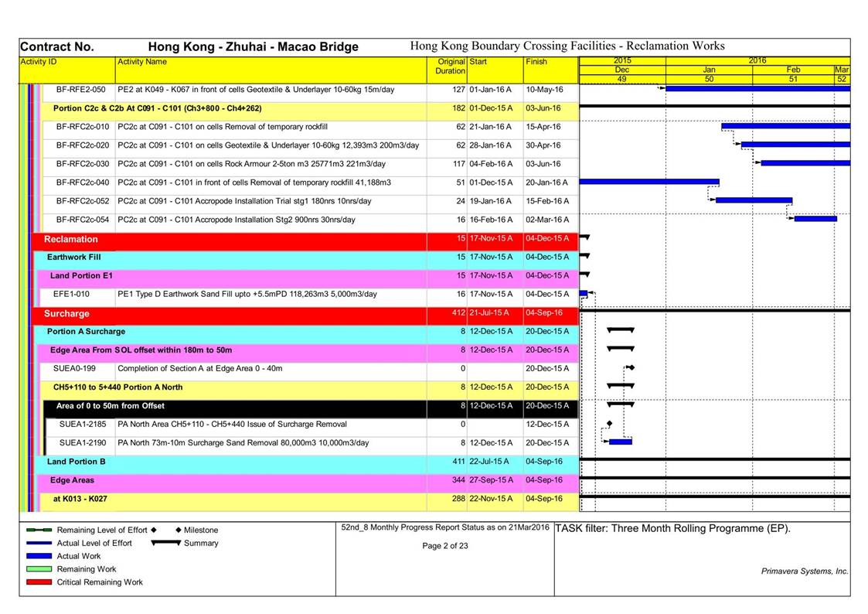Click the summary bar for Portion A Surcharge
The height and width of the screenshot is (614, 868).
pyautogui.click(x=621, y=330)
